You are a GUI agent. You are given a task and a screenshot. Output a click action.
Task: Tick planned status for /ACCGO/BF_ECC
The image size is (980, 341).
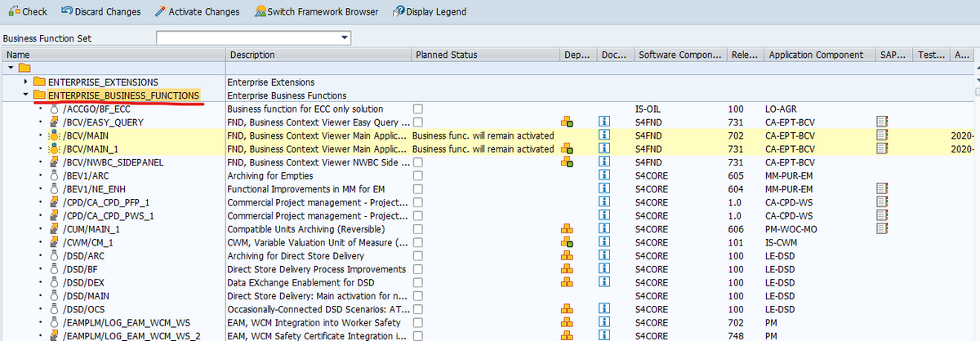417,109
